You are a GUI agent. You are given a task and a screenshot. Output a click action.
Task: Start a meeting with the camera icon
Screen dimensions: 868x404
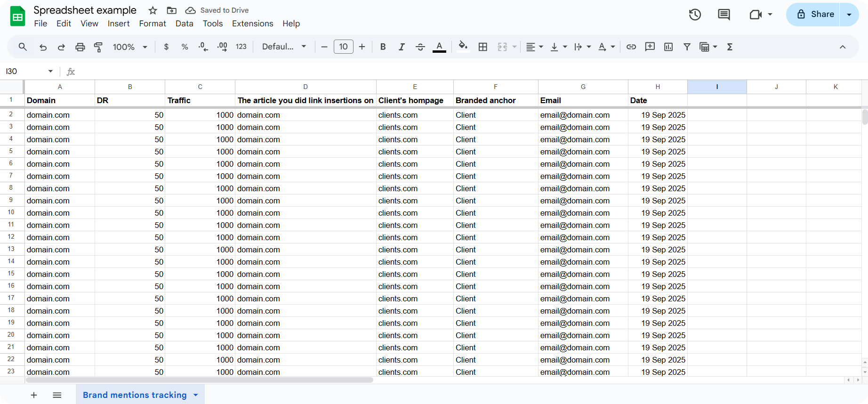click(x=755, y=15)
